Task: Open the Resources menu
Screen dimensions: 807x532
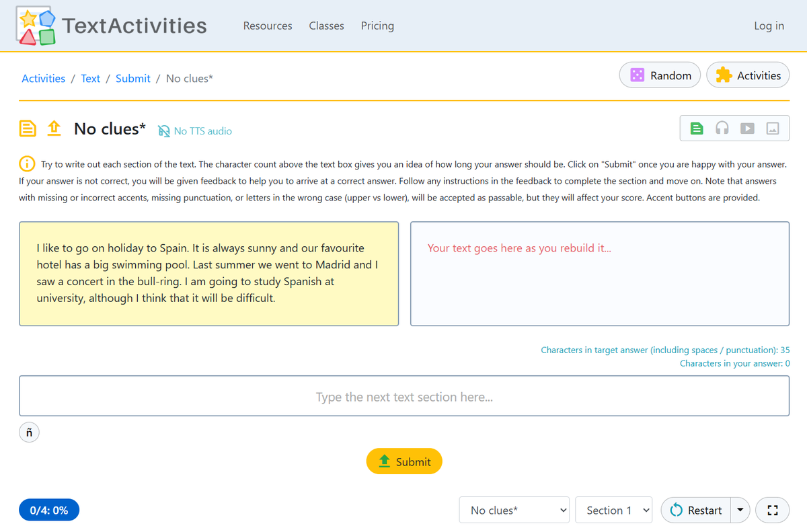Action: 268,26
